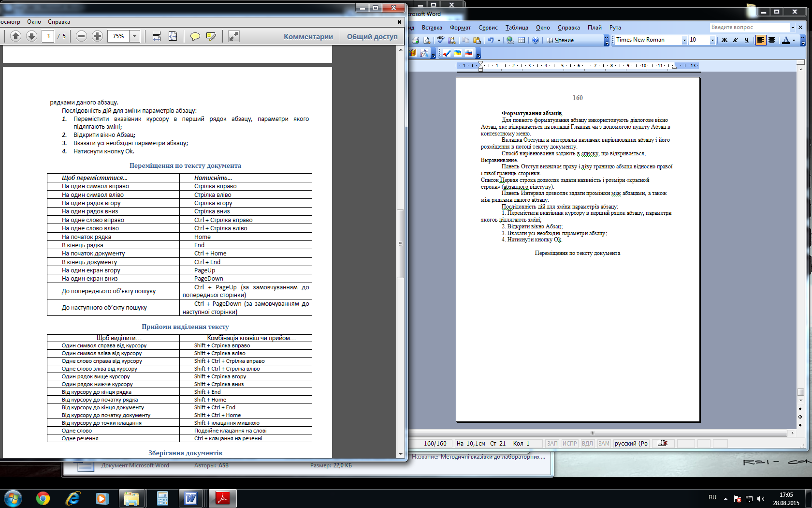Show hidden tray icons arrow
This screenshot has height=508, width=812.
[x=725, y=498]
